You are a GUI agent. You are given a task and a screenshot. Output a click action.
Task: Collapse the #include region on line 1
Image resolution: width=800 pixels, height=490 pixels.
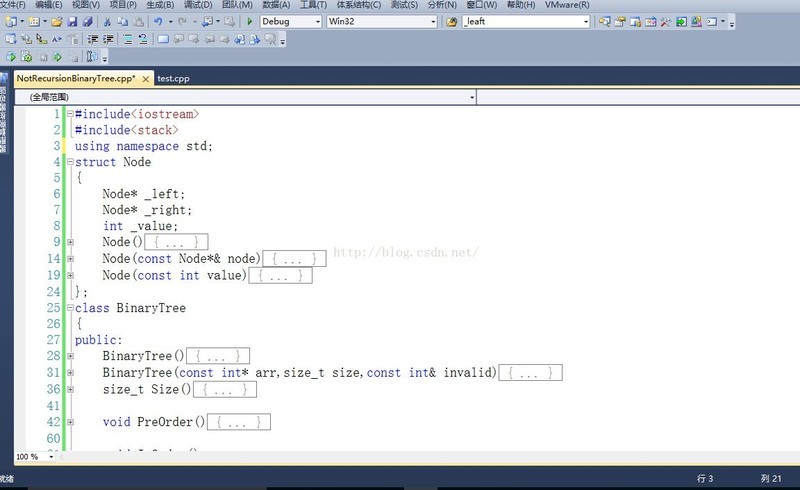pyautogui.click(x=70, y=114)
